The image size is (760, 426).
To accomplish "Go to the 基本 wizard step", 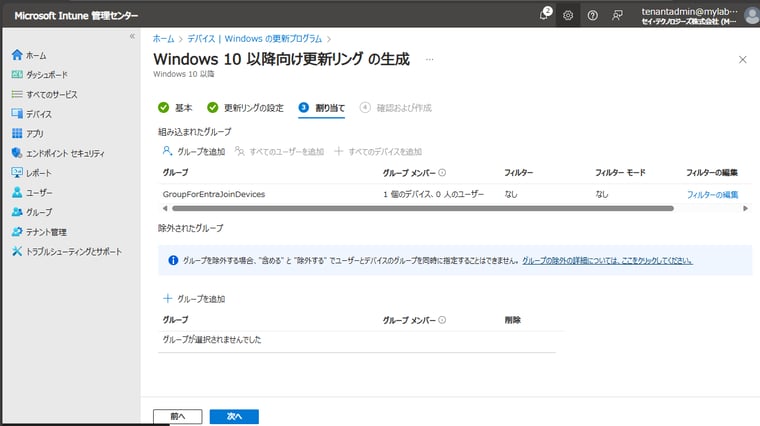I will click(175, 108).
